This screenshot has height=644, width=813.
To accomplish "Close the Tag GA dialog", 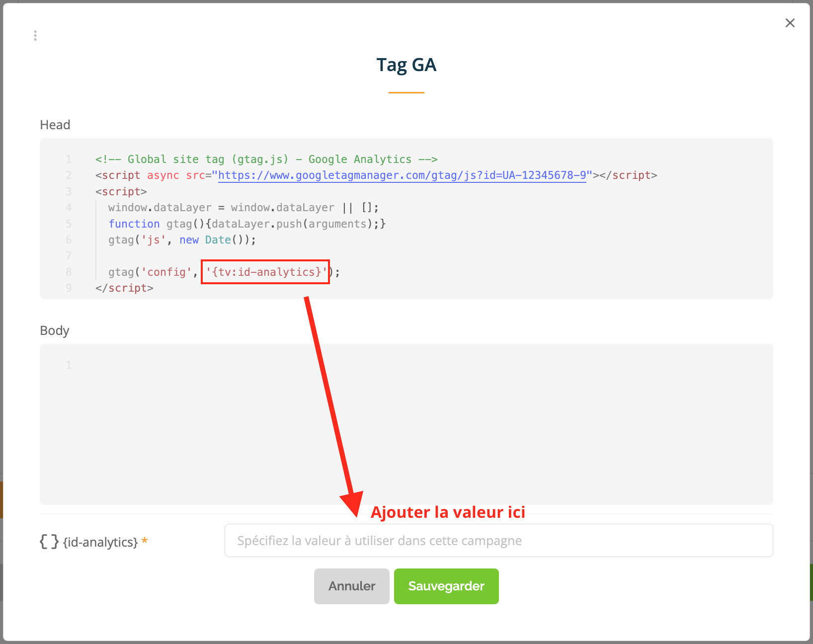I will (790, 23).
